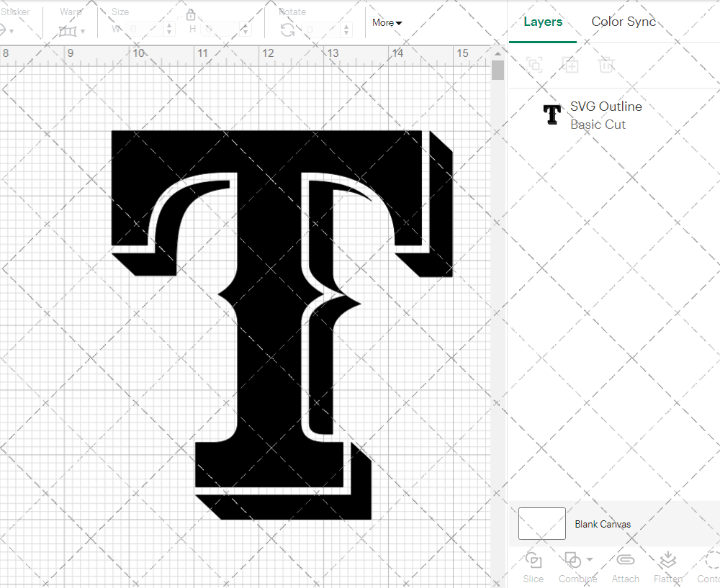720x588 pixels.
Task: Click the T layer thumbnail
Action: coord(552,114)
